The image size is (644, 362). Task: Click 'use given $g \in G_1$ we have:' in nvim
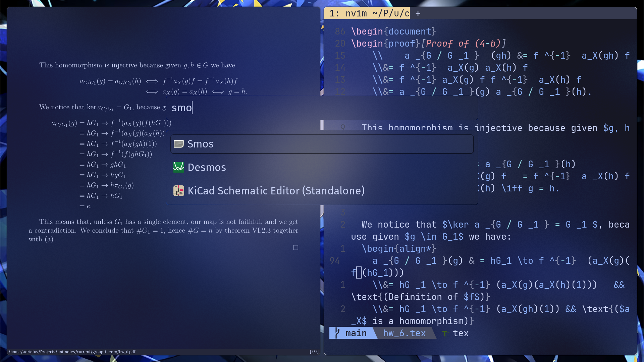point(431,237)
